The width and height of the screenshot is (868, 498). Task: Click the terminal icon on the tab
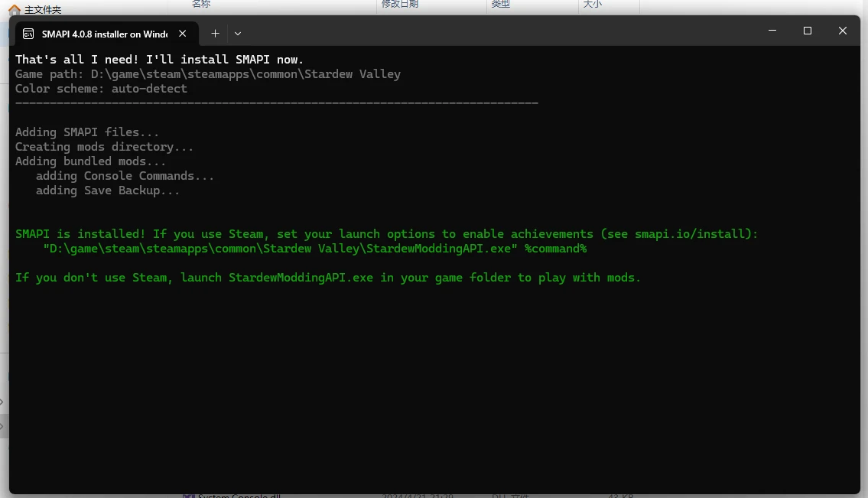pos(28,34)
